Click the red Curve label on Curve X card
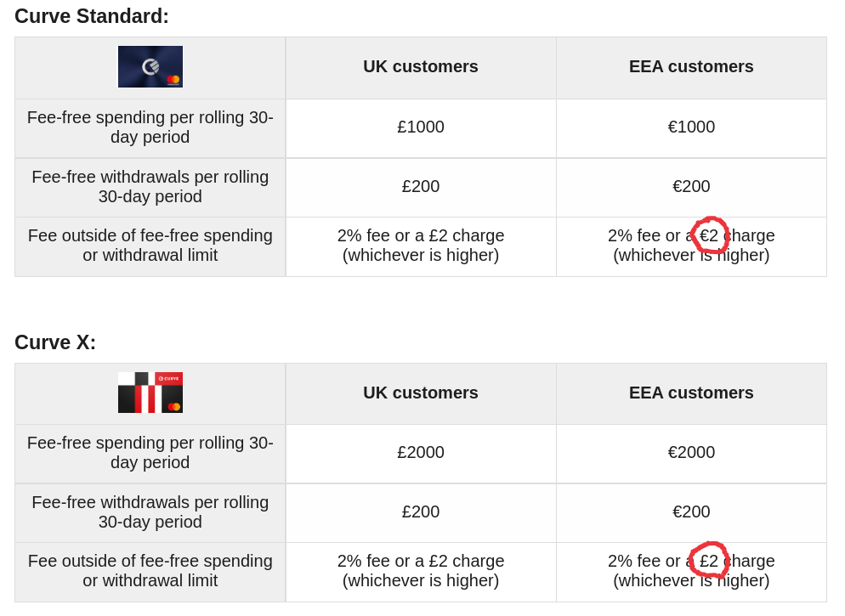 pyautogui.click(x=168, y=379)
